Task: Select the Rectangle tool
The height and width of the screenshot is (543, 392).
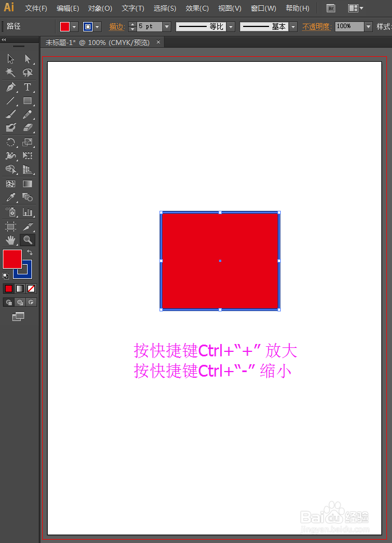Action: point(28,101)
